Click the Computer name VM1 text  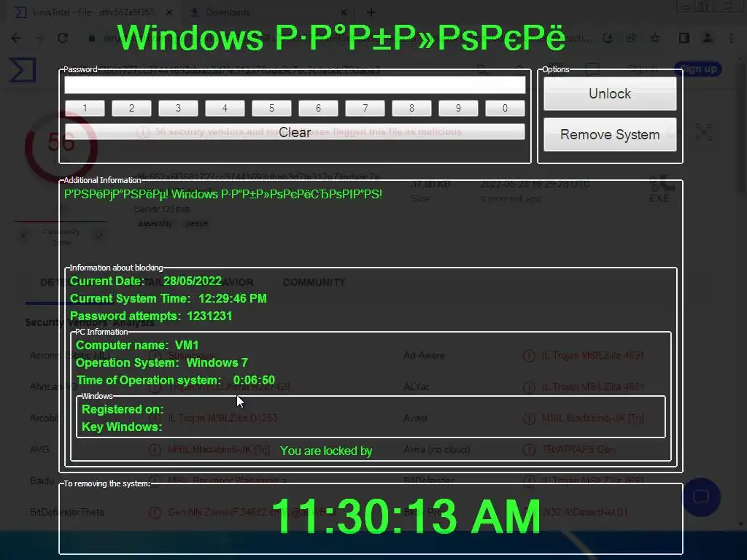137,345
